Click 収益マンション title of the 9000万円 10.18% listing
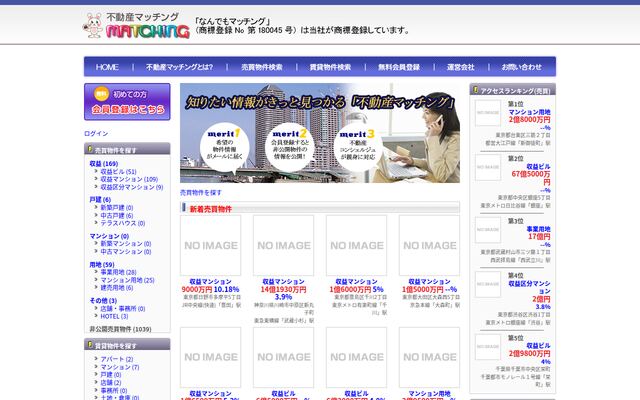The height and width of the screenshot is (400, 640). pyautogui.click(x=211, y=282)
